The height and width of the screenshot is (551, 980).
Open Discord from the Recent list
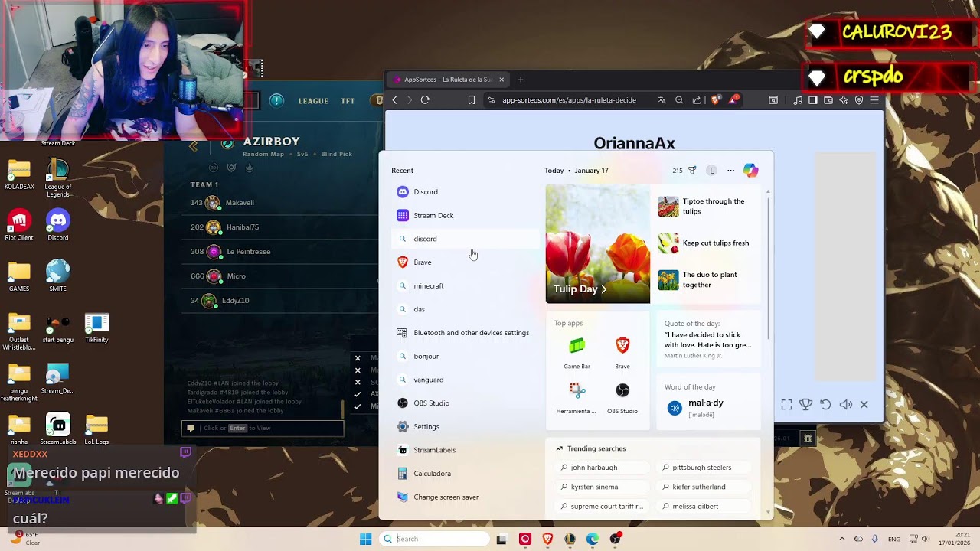(465, 192)
